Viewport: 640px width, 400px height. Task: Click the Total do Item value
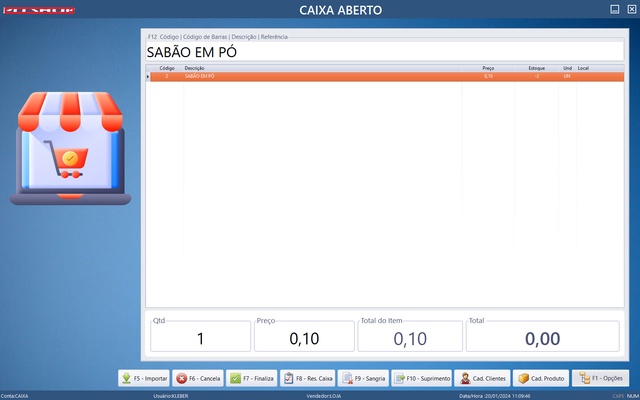click(x=410, y=338)
